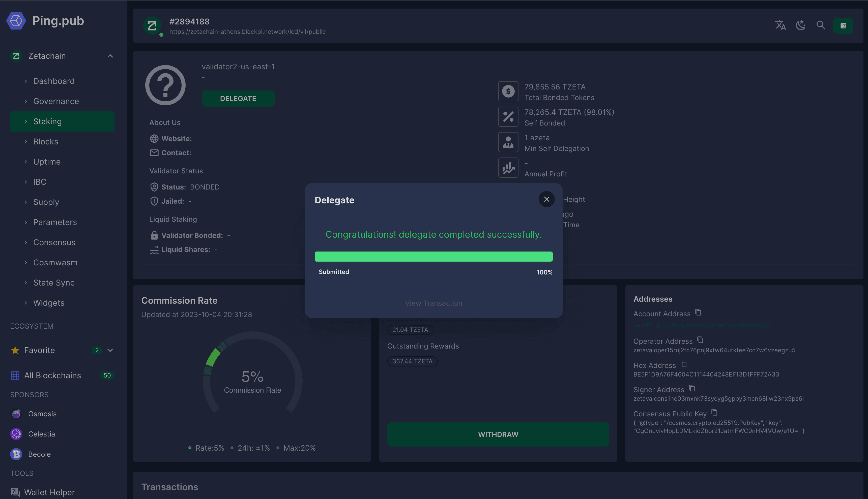The height and width of the screenshot is (499, 868).
Task: Collapse the Zetachain sidebar section
Action: tap(110, 56)
